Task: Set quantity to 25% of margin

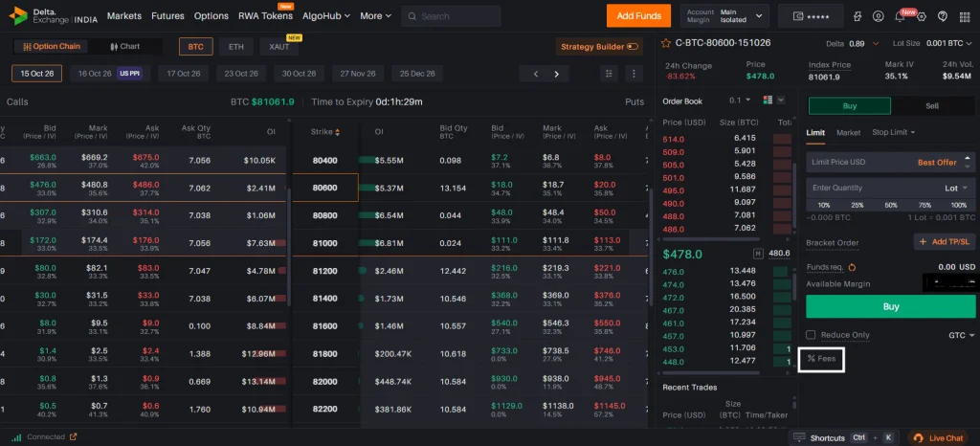Action: coord(857,205)
